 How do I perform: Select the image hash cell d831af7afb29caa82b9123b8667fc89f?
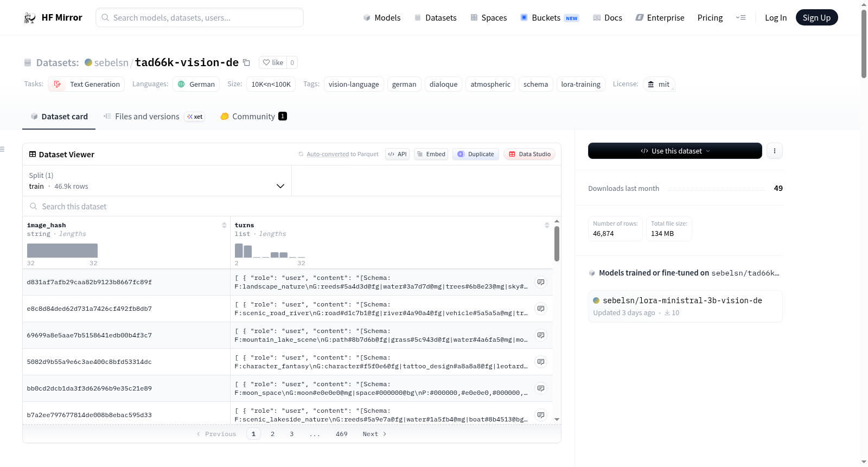tap(90, 282)
